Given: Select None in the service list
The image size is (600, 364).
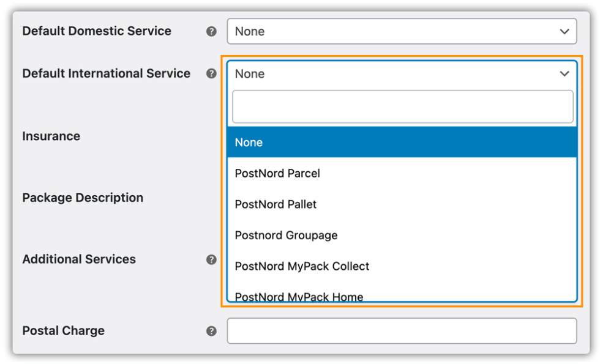Looking at the screenshot, I should point(402,142).
